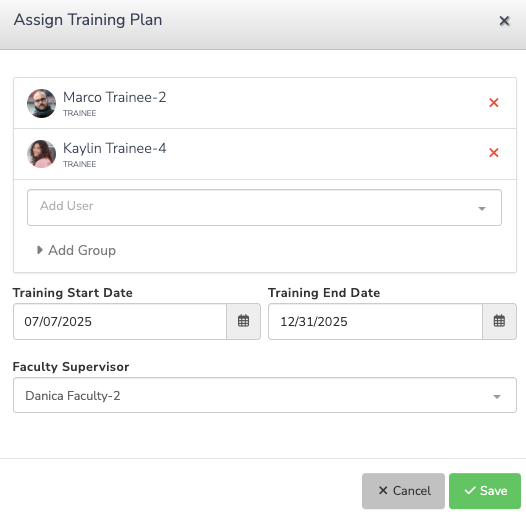
Task: Click the Marco Trainee-2 name text
Action: tap(114, 97)
